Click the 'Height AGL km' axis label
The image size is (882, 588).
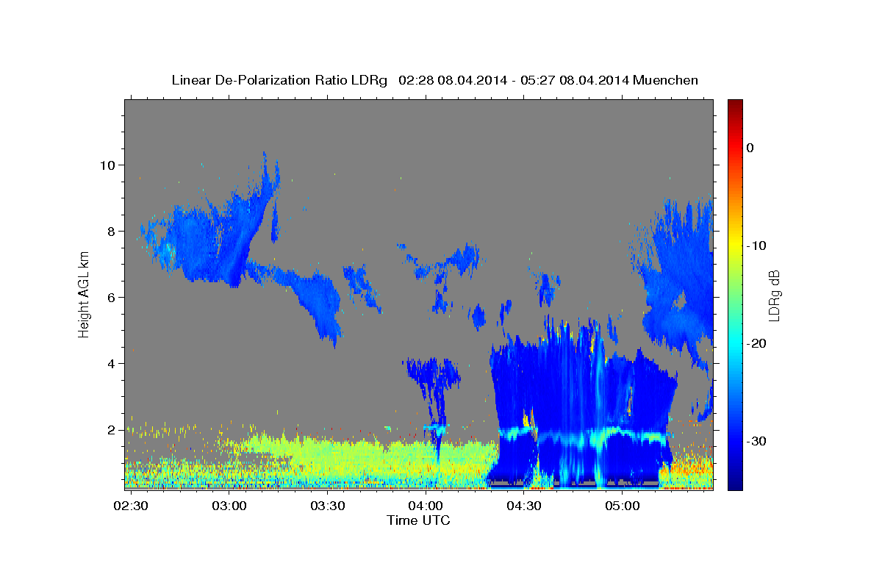click(84, 293)
